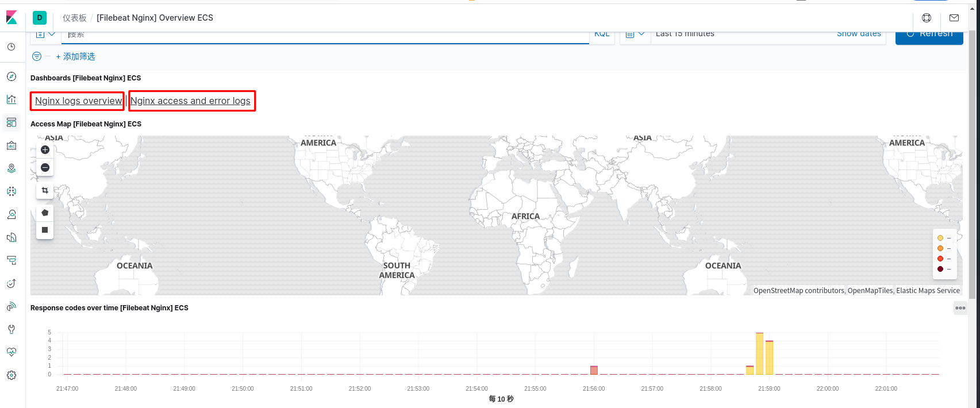
Task: Open Recently viewed clock icon
Action: (11, 47)
